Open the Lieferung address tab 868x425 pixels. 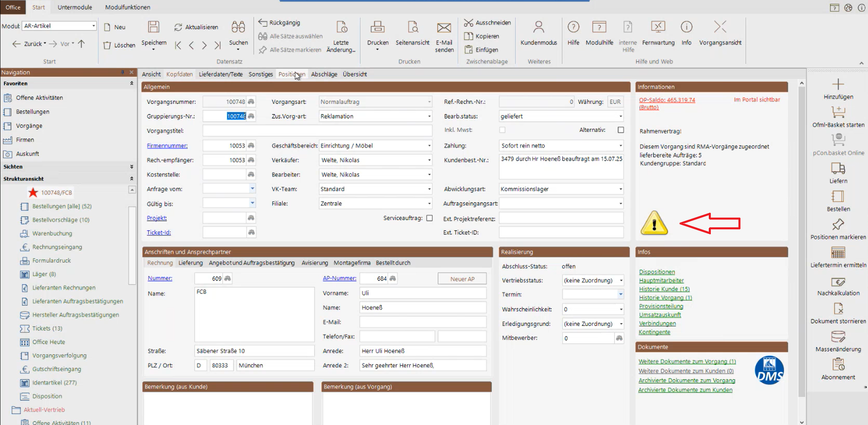190,263
